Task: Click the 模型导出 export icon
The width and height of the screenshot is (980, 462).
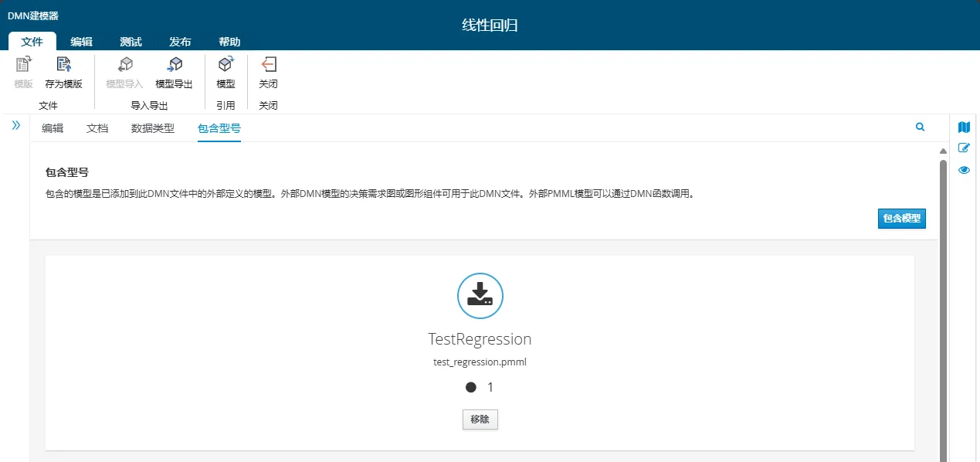Action: coord(173,68)
